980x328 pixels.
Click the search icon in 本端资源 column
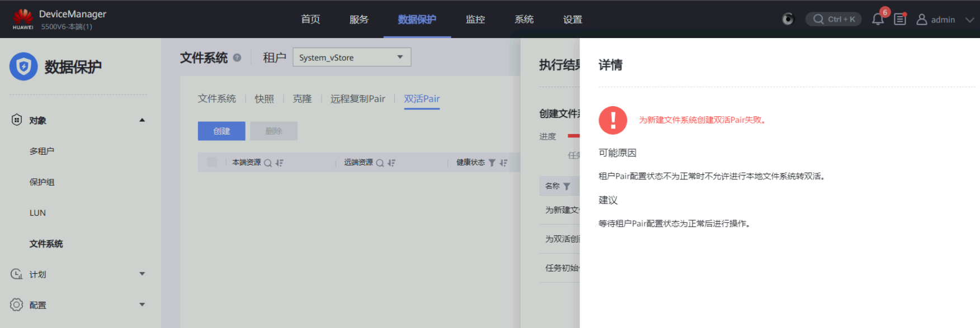click(x=268, y=163)
